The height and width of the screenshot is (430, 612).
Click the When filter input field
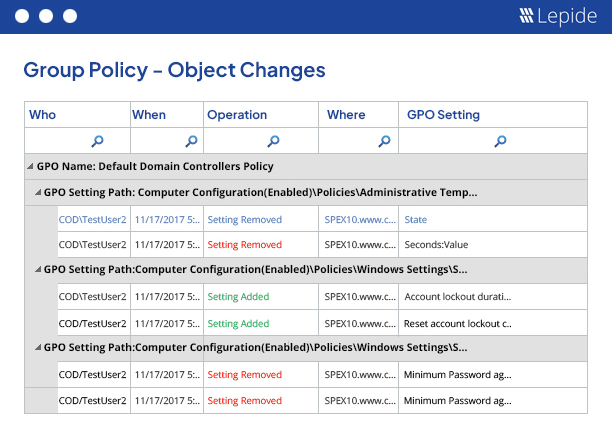point(167,141)
